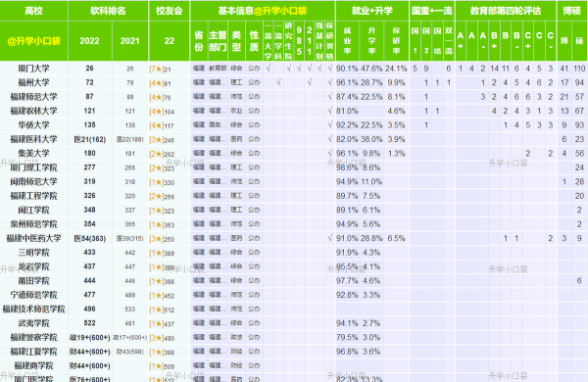Select 厦门大学 employment rate 90.1% cell
Viewport: 588px width, 382px height.
coord(347,69)
